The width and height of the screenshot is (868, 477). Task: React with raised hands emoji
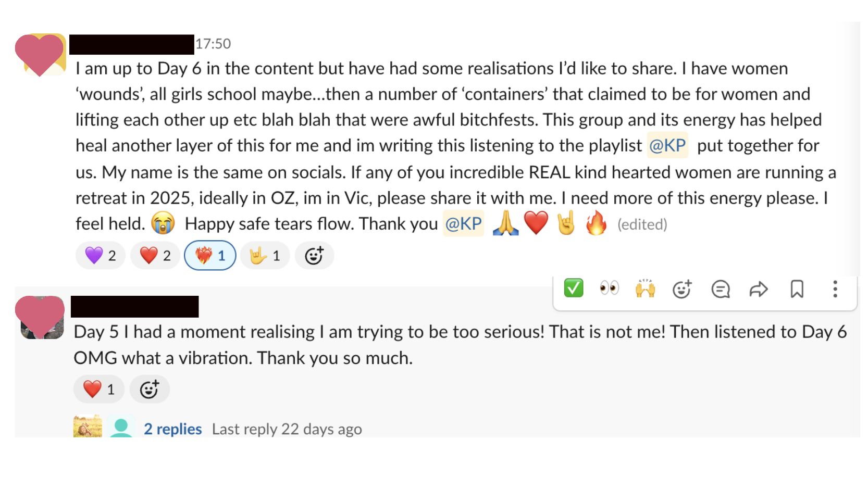tap(645, 288)
